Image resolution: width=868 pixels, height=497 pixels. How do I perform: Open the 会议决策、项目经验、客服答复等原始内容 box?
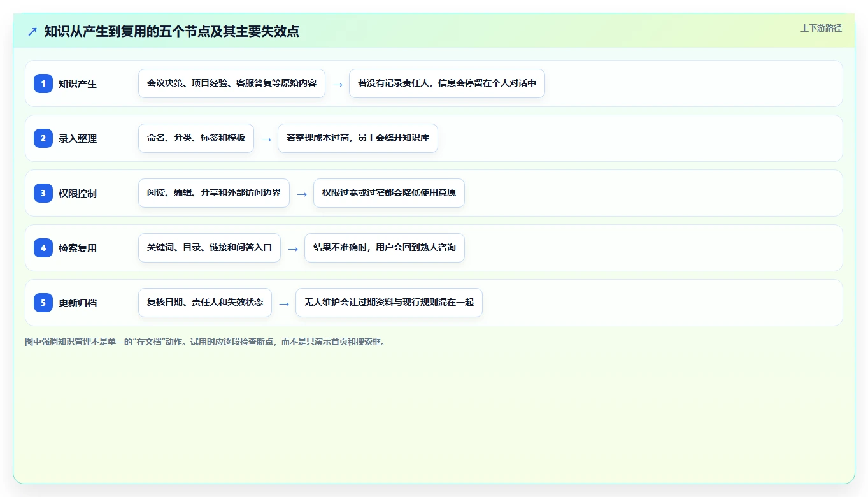(x=232, y=83)
